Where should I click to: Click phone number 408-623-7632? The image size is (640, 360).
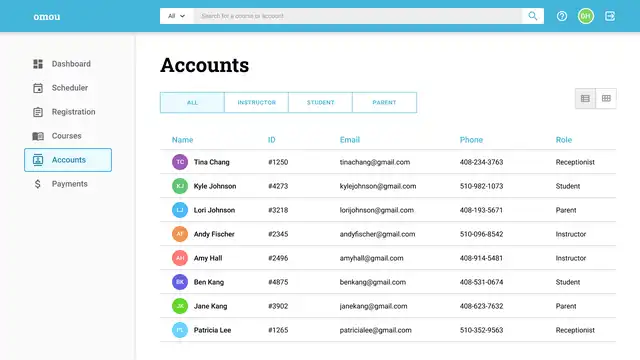[481, 306]
